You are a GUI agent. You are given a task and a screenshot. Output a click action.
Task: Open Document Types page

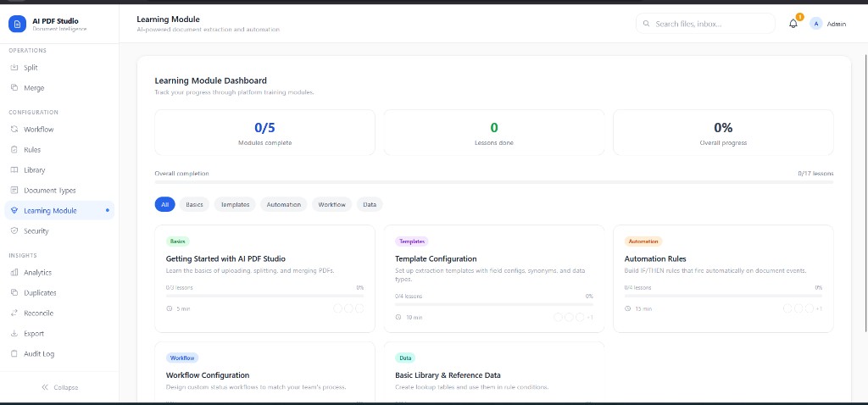60,191
